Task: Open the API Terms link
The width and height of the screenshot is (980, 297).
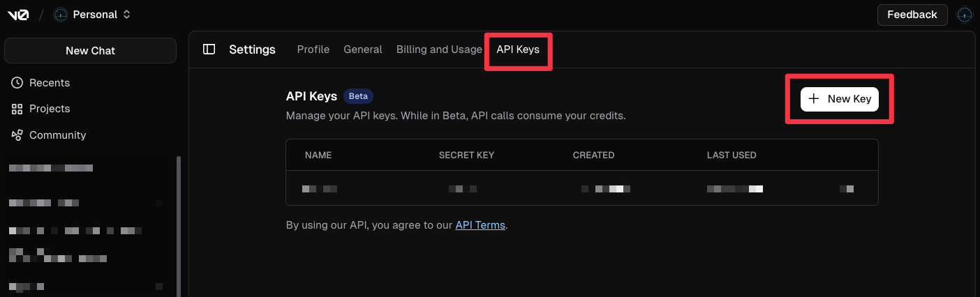Action: (480, 225)
